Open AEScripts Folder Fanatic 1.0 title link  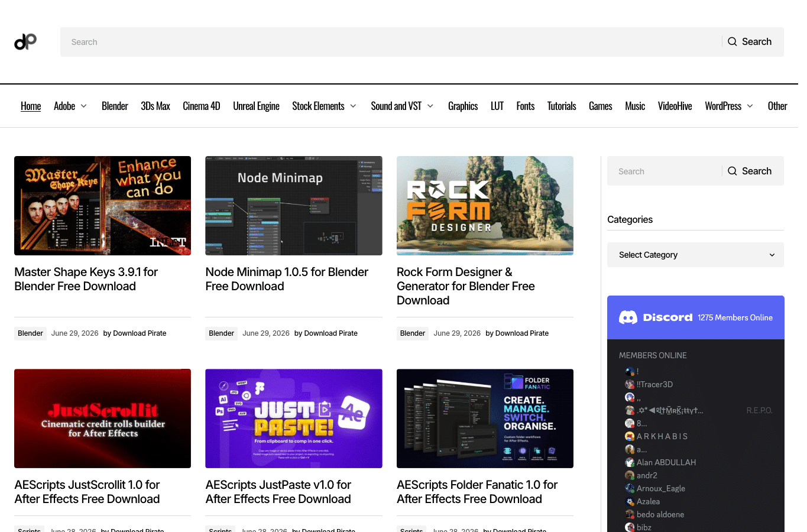[x=477, y=492]
